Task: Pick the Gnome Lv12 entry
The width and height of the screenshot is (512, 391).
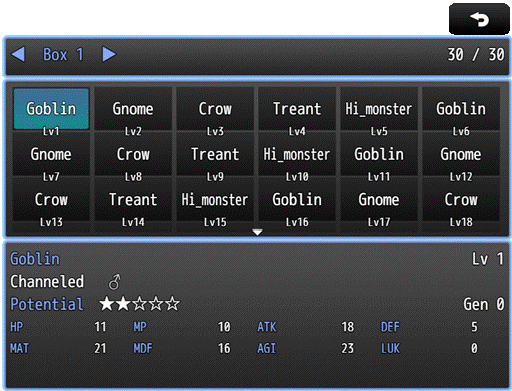Action: pos(461,155)
